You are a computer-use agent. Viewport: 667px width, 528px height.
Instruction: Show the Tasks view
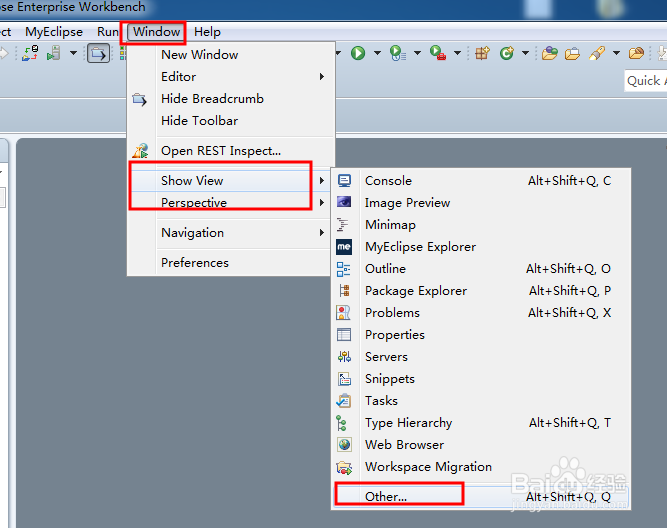[x=481, y=401]
